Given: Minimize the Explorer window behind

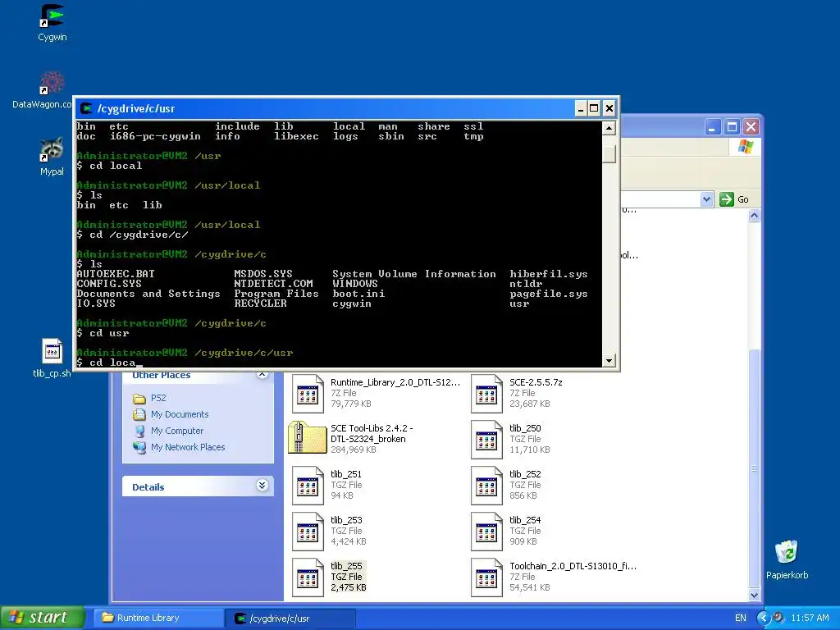Looking at the screenshot, I should click(713, 127).
